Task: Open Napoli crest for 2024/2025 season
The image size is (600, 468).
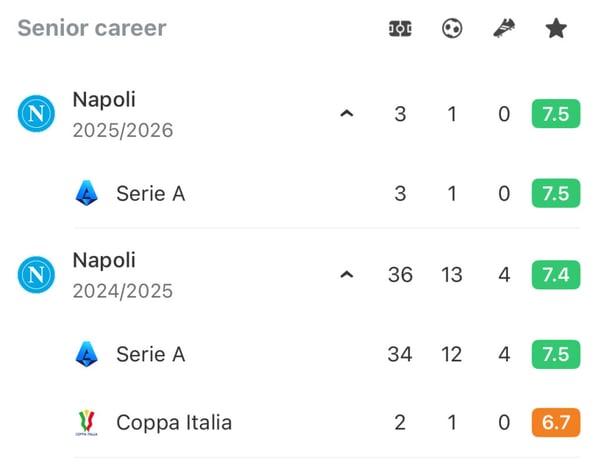Action: point(36,275)
